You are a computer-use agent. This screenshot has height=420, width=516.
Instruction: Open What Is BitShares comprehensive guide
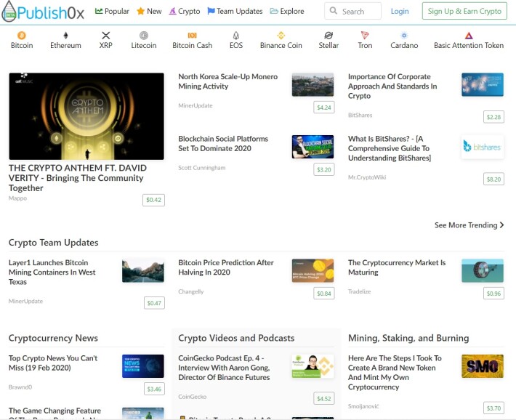point(390,148)
